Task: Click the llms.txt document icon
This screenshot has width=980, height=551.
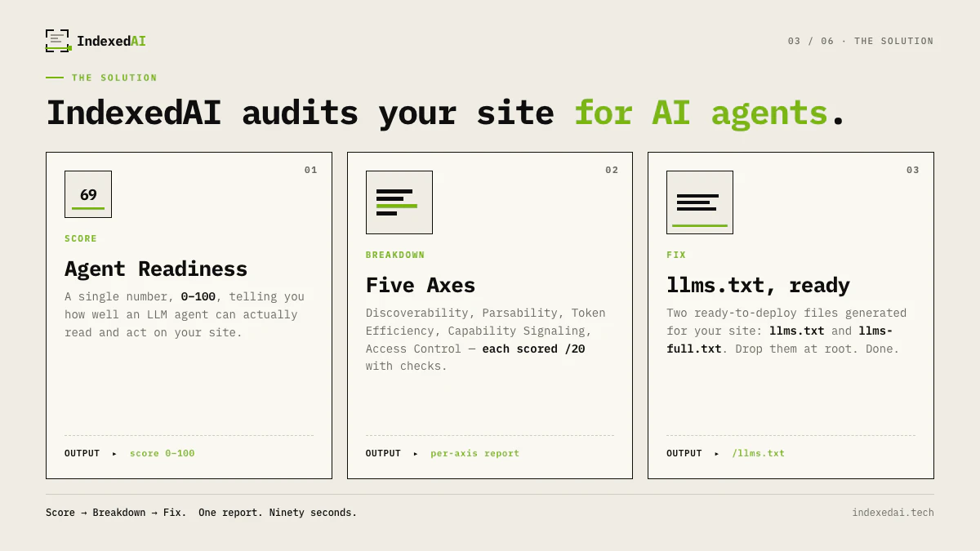Action: 700,202
